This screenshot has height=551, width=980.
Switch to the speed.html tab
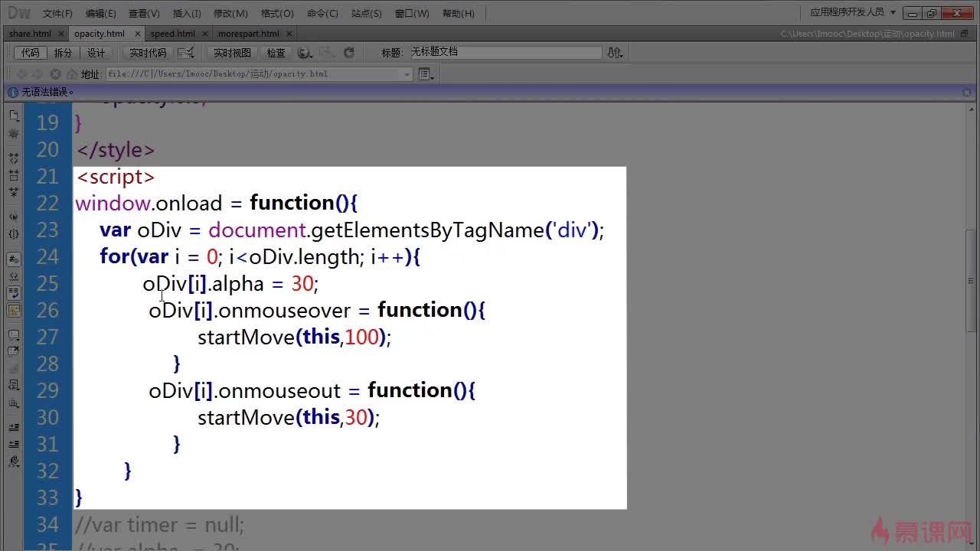(172, 34)
